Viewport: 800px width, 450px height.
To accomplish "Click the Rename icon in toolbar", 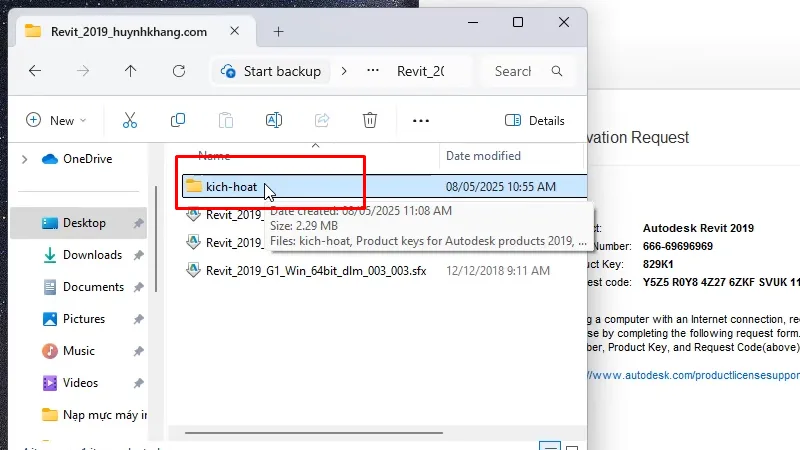I will (273, 120).
